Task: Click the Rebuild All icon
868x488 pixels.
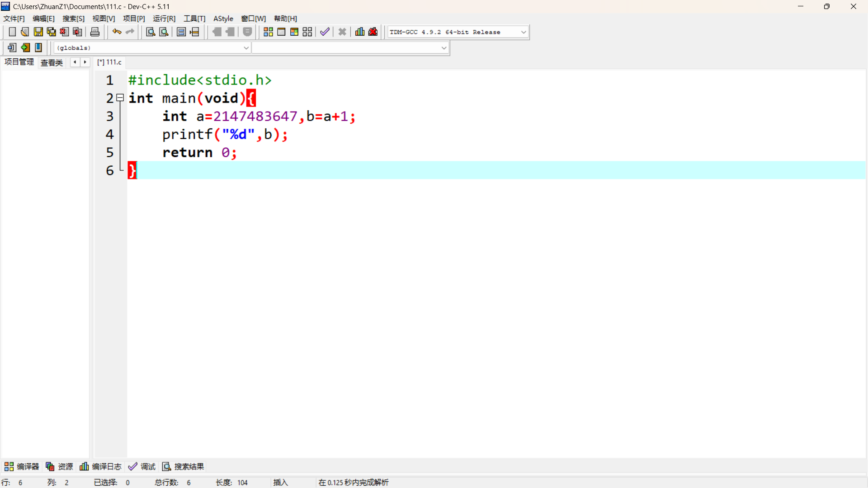Action: click(x=307, y=32)
